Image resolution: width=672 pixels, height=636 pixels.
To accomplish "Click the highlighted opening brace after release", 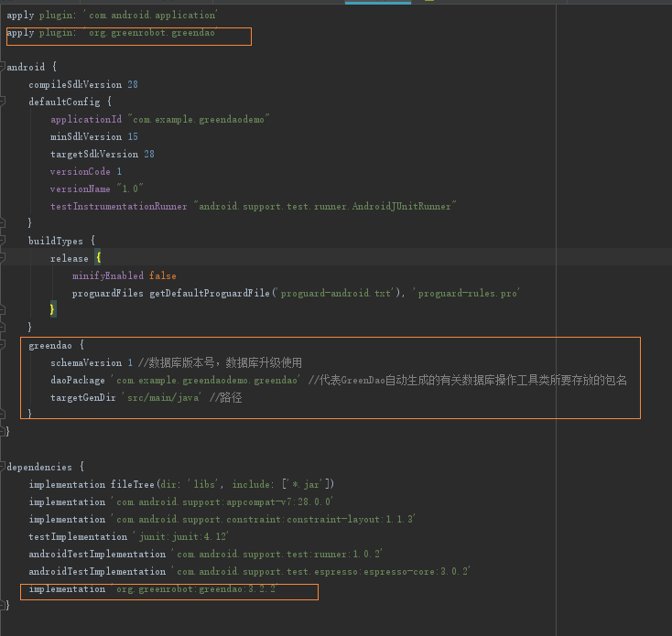I will [x=98, y=257].
